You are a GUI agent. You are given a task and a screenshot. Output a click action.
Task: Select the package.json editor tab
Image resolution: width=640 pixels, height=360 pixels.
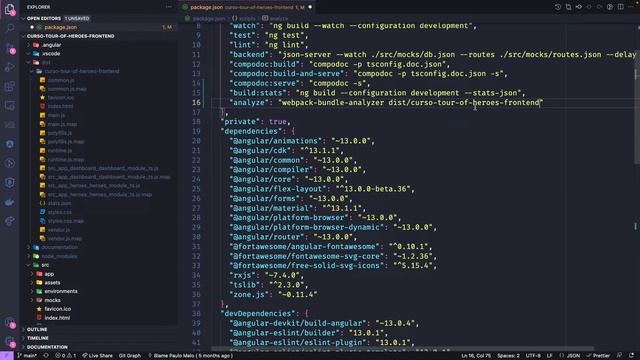247,7
